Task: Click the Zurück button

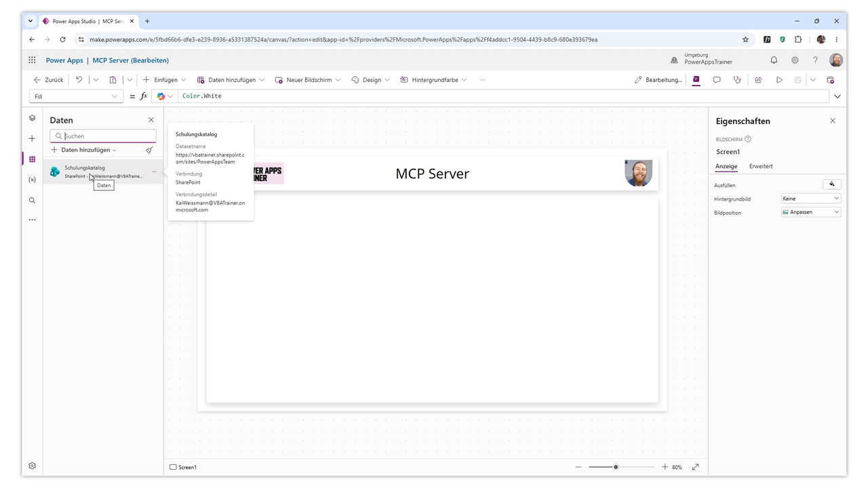Action: (x=49, y=80)
